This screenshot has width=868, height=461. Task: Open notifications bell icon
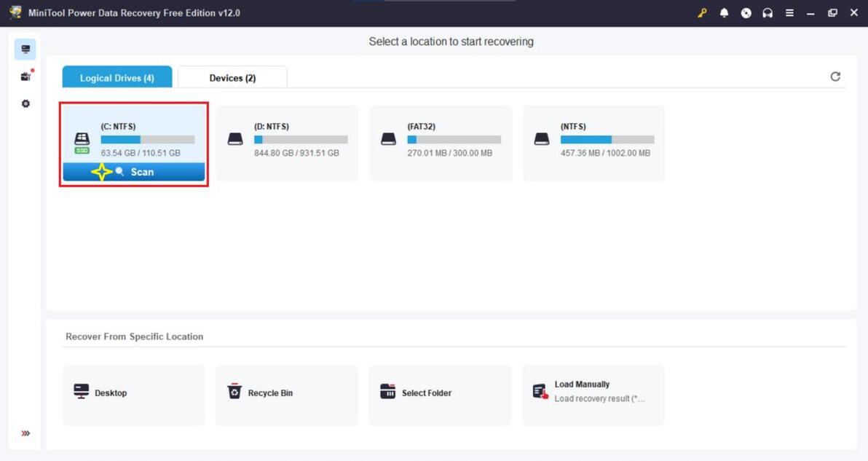pos(724,12)
